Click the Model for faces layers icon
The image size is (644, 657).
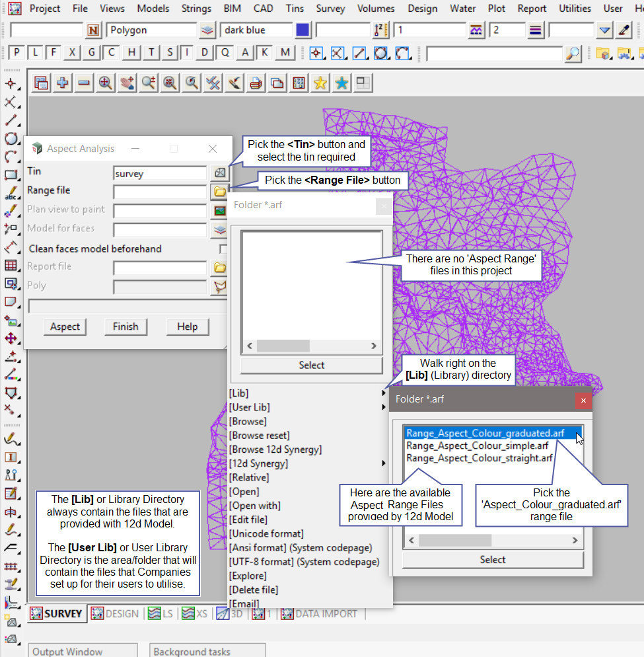coord(220,230)
